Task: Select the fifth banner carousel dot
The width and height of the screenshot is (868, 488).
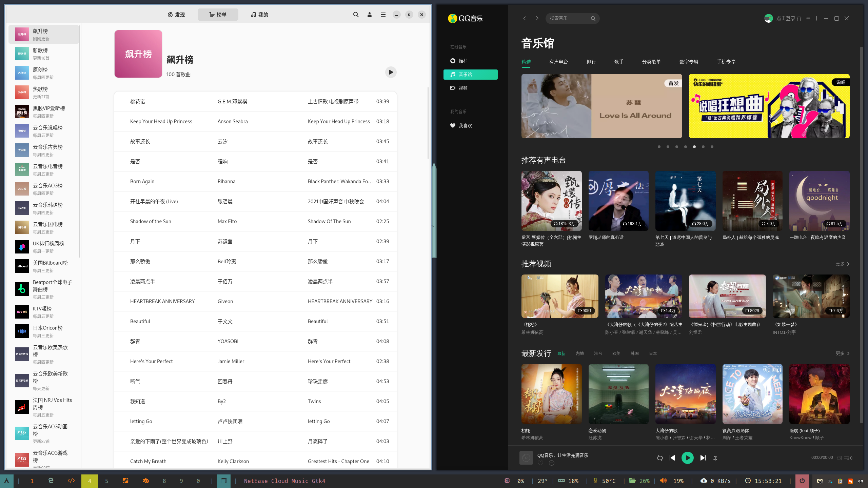Action: 694,147
